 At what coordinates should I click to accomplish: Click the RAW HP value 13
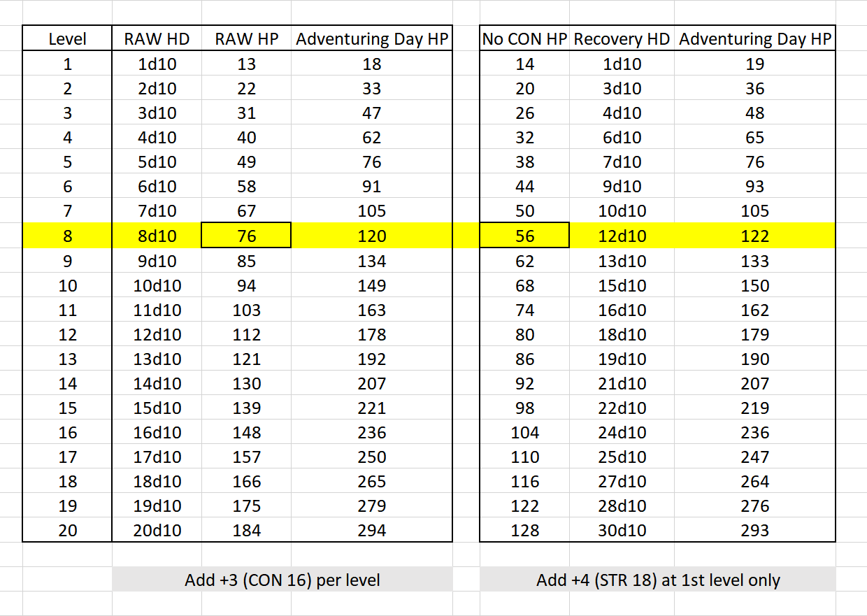pyautogui.click(x=246, y=64)
